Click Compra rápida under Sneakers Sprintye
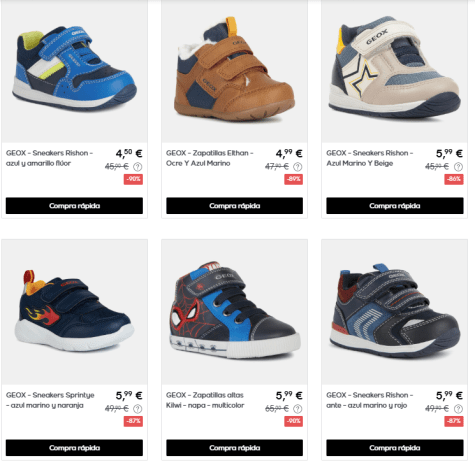475x465 pixels. click(x=74, y=448)
